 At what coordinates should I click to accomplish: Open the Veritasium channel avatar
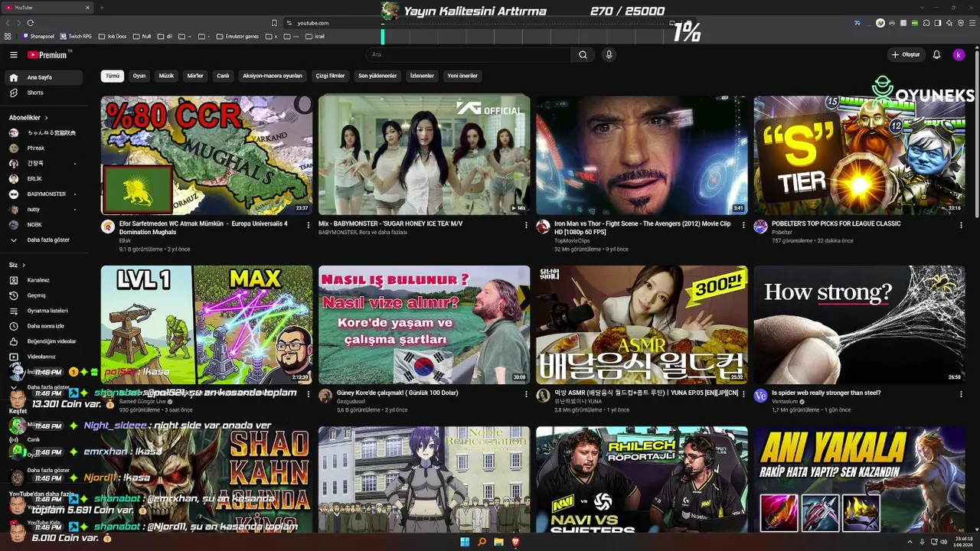point(760,396)
